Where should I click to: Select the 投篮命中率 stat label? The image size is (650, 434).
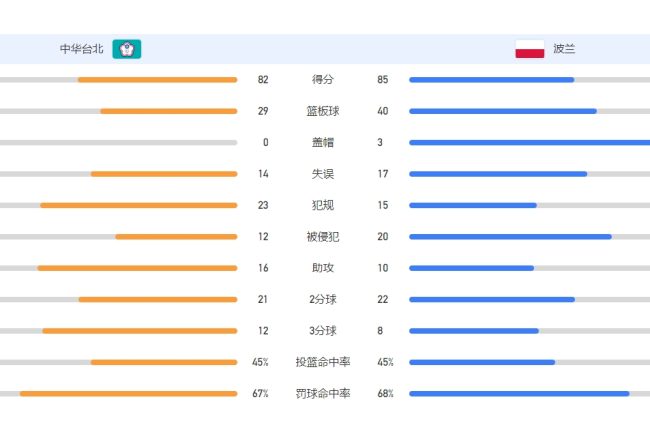(323, 362)
